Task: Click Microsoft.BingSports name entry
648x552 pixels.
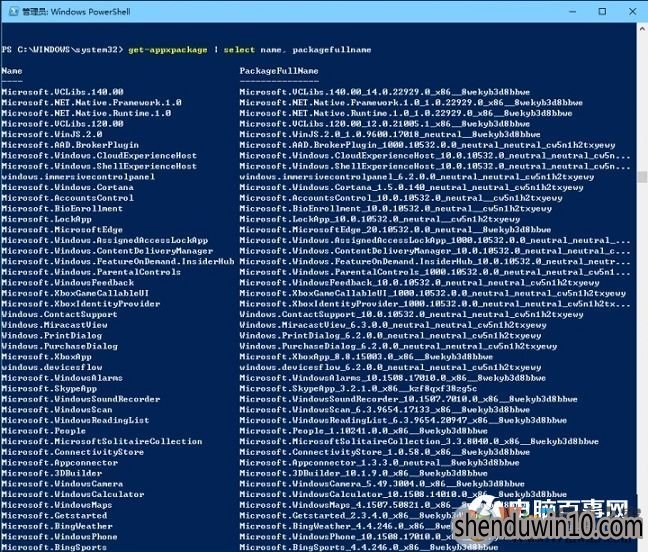Action: (54, 547)
